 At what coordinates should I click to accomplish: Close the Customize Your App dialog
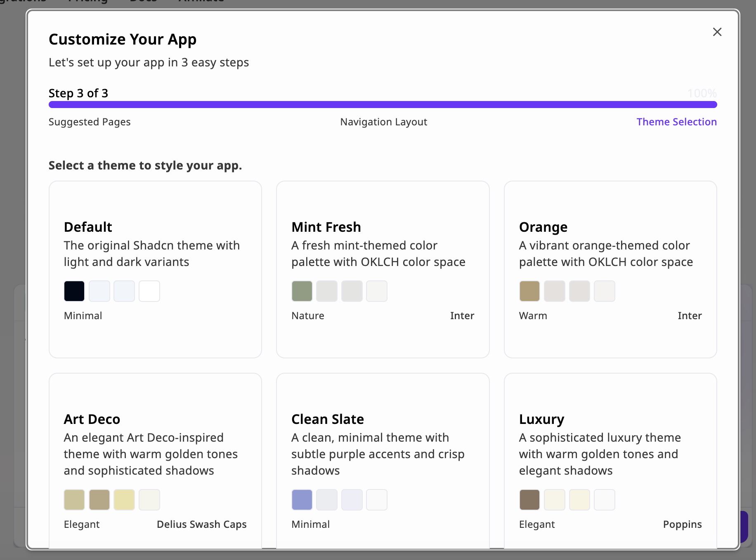click(717, 32)
